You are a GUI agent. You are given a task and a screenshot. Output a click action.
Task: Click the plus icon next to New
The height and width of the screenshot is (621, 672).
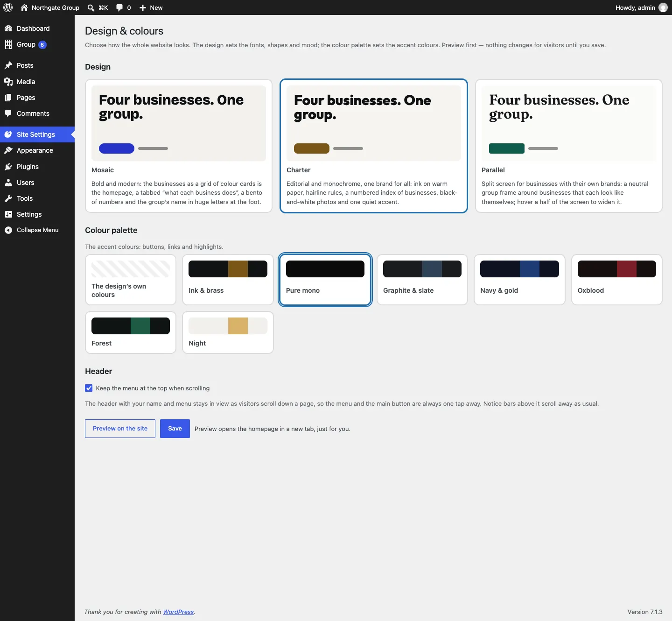click(x=143, y=7)
